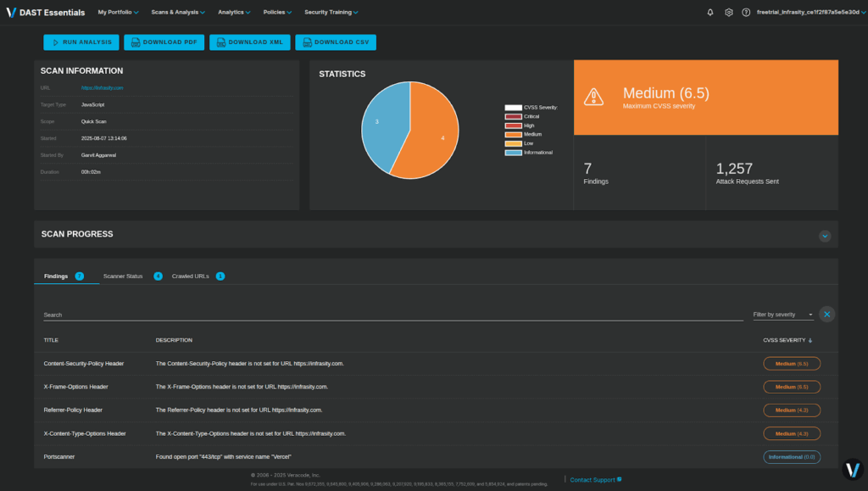868x491 pixels.
Task: Click the warning triangle severity icon
Action: 594,97
